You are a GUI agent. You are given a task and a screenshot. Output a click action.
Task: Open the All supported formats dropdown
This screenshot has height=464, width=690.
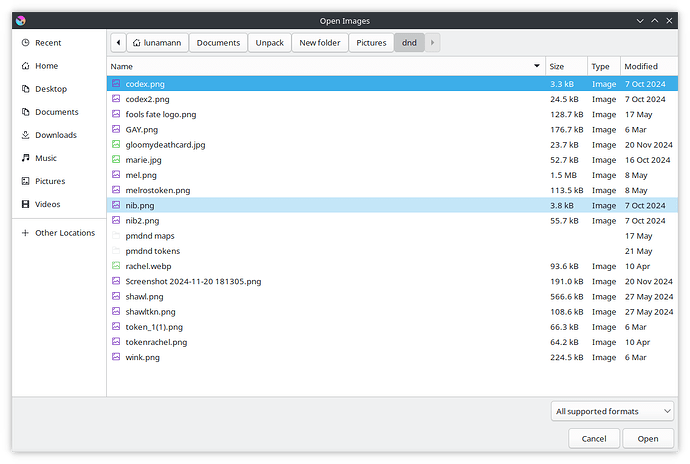point(613,411)
